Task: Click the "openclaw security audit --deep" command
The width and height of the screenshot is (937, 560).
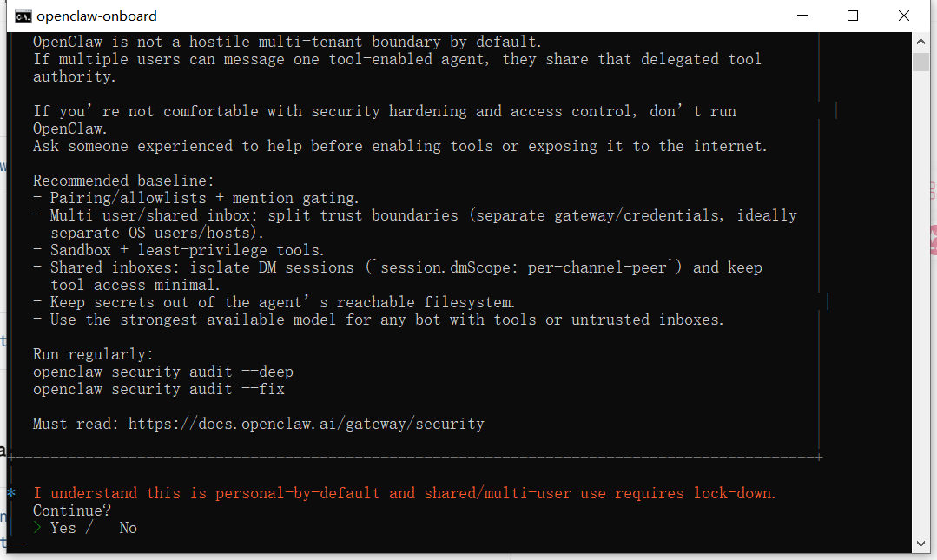Action: [163, 372]
